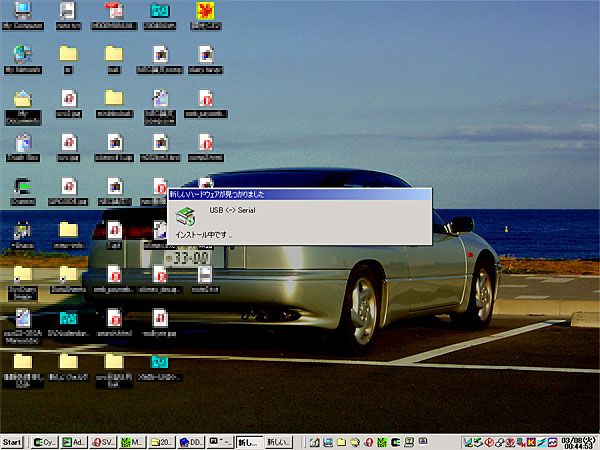Click the 'USB <-> Serial' device text
The image size is (600, 450).
point(230,212)
